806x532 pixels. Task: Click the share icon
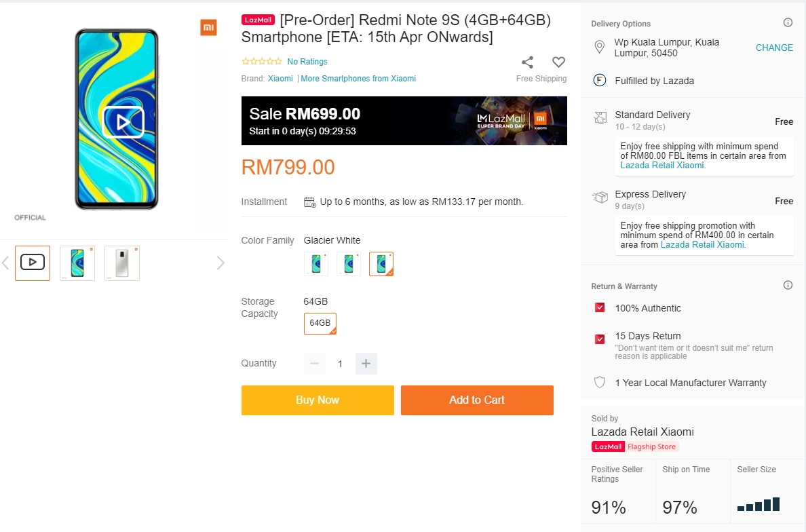(x=527, y=62)
